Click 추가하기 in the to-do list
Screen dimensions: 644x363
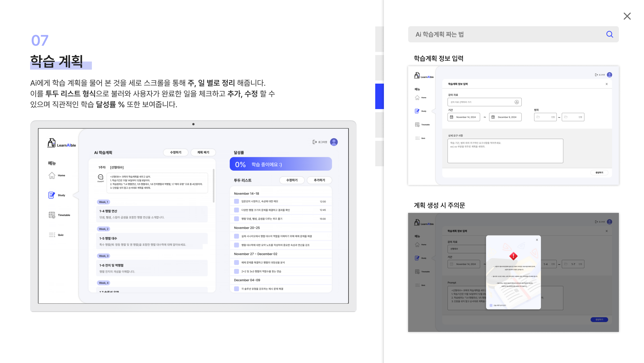click(x=319, y=180)
